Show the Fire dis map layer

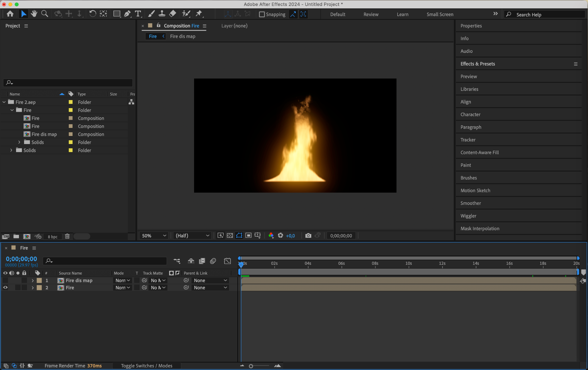[5, 280]
